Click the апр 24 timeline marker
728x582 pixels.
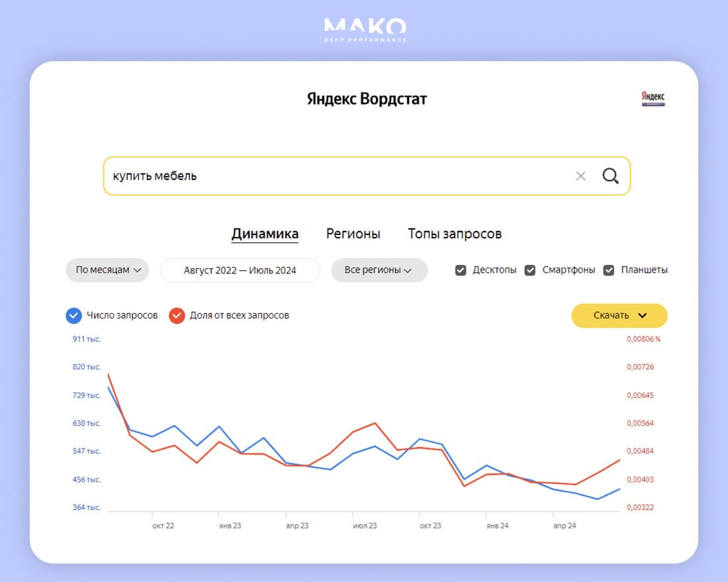pyautogui.click(x=565, y=526)
